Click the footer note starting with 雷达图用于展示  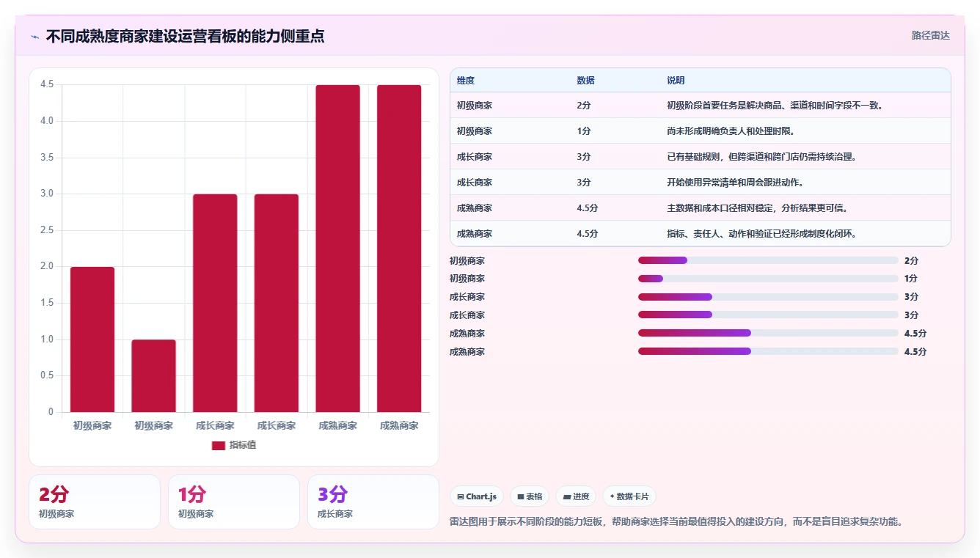pyautogui.click(x=676, y=522)
